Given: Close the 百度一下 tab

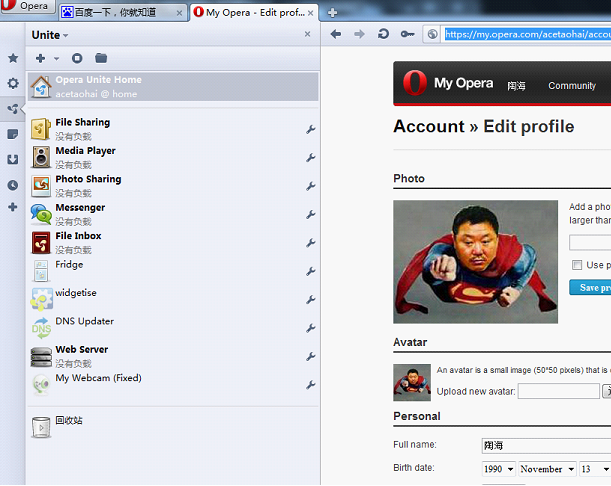Looking at the screenshot, I should click(179, 13).
